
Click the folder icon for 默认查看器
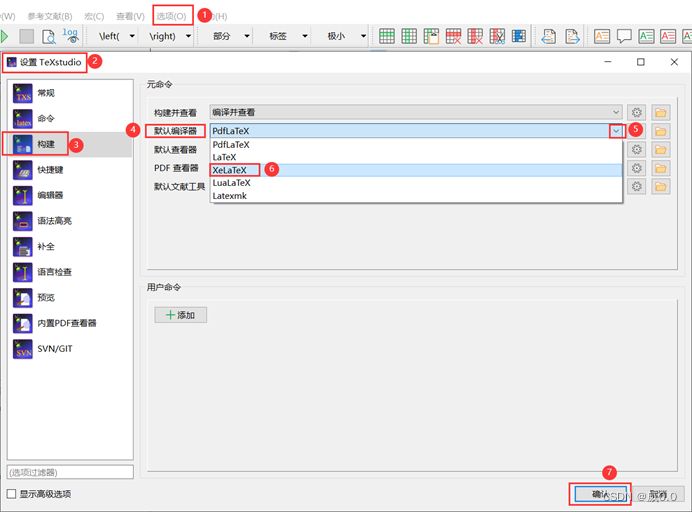pos(661,150)
